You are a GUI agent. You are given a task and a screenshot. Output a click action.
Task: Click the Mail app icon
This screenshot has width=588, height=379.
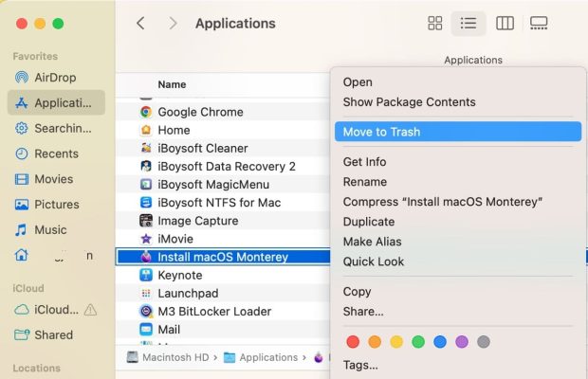click(x=146, y=329)
